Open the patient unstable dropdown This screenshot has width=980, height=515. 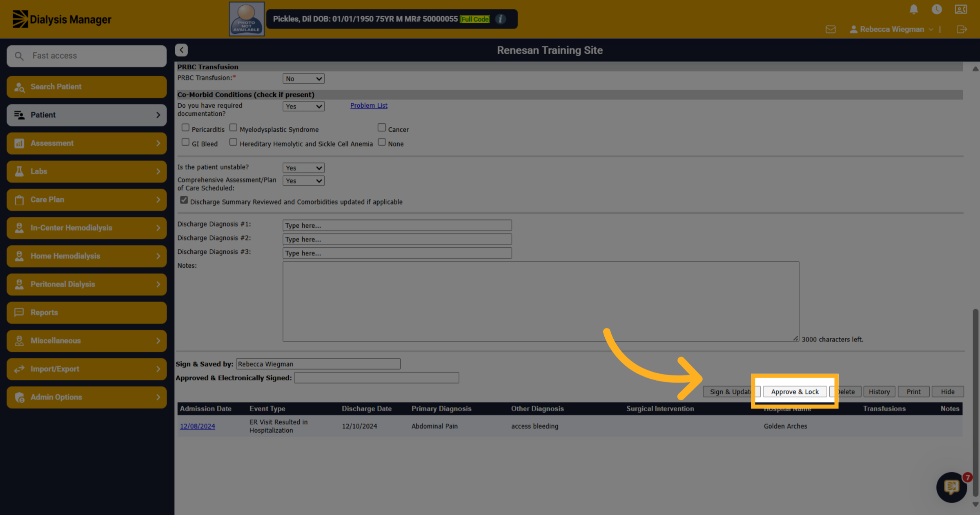pos(303,168)
